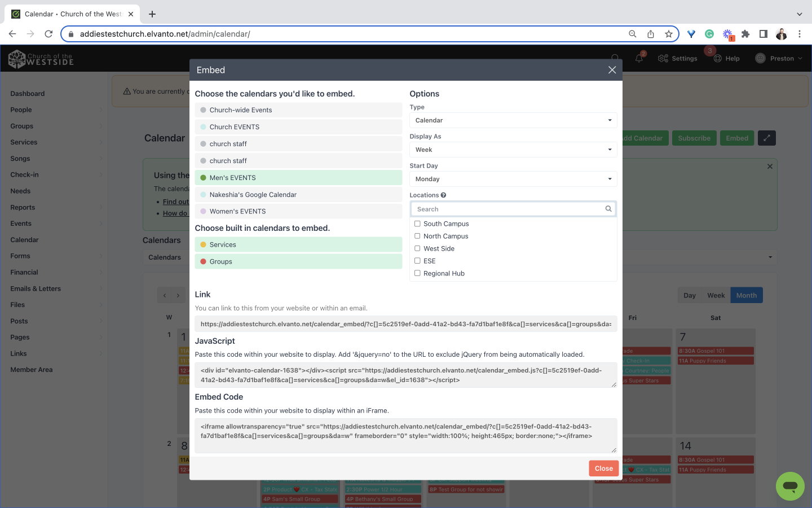This screenshot has width=812, height=508.
Task: Click the Find out link
Action: [176, 202]
